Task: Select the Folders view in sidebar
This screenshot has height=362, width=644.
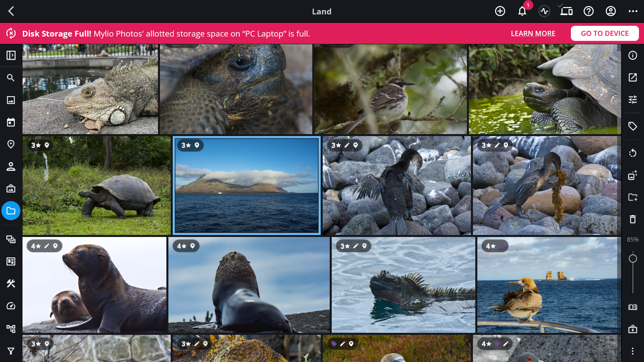Action: (x=11, y=211)
